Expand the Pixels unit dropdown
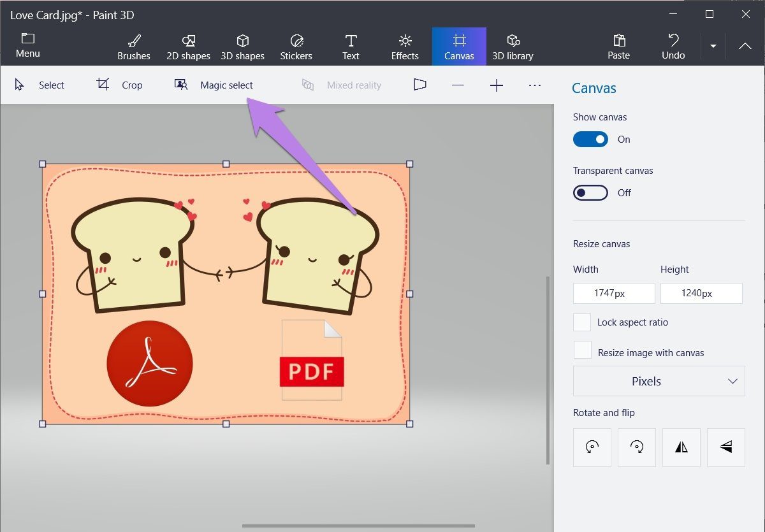 (659, 381)
